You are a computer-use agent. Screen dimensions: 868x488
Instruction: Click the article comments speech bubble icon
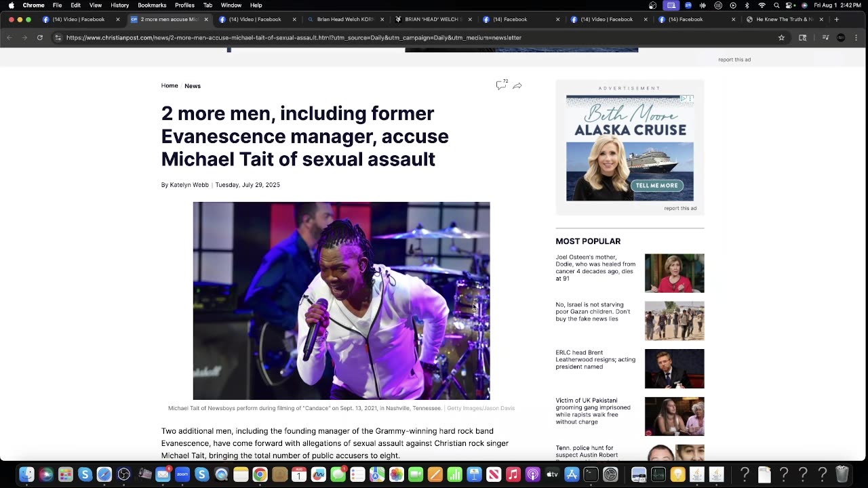coord(500,85)
